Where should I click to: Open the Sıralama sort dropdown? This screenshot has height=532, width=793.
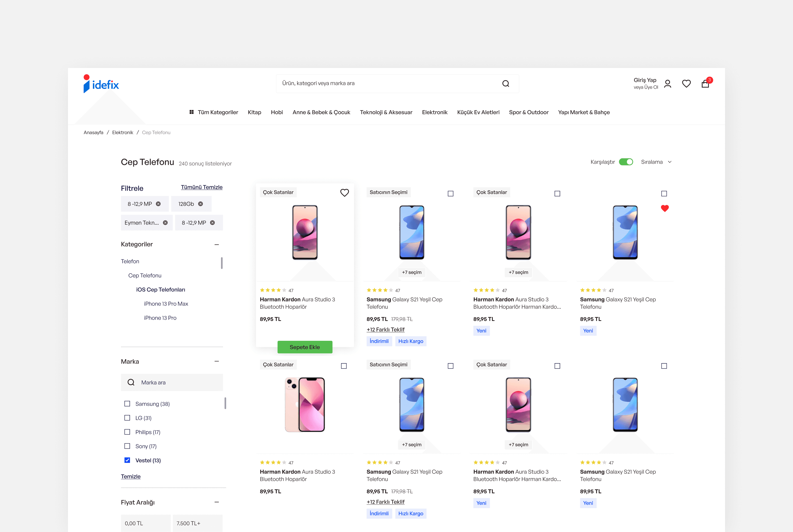point(656,162)
